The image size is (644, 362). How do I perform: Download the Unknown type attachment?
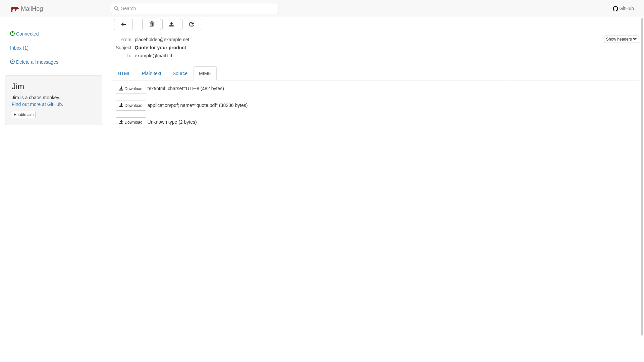pyautogui.click(x=131, y=122)
